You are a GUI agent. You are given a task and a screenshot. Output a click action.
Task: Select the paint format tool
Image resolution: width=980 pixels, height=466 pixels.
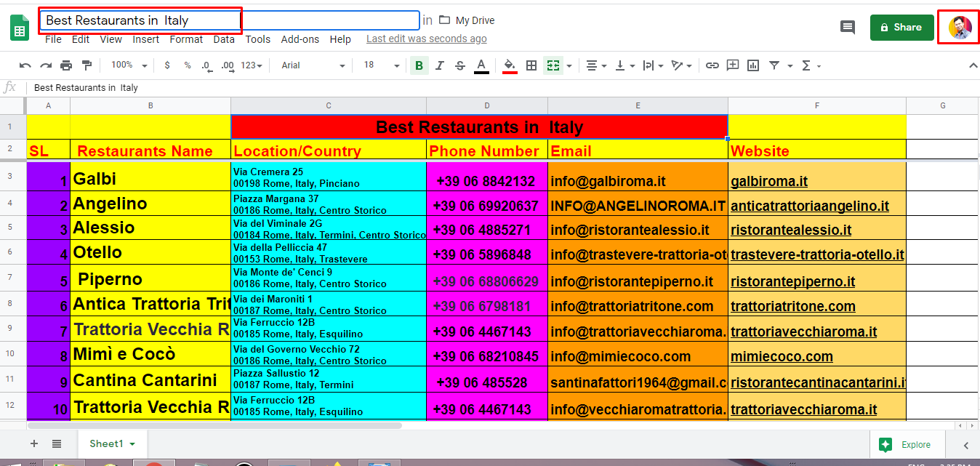click(87, 65)
